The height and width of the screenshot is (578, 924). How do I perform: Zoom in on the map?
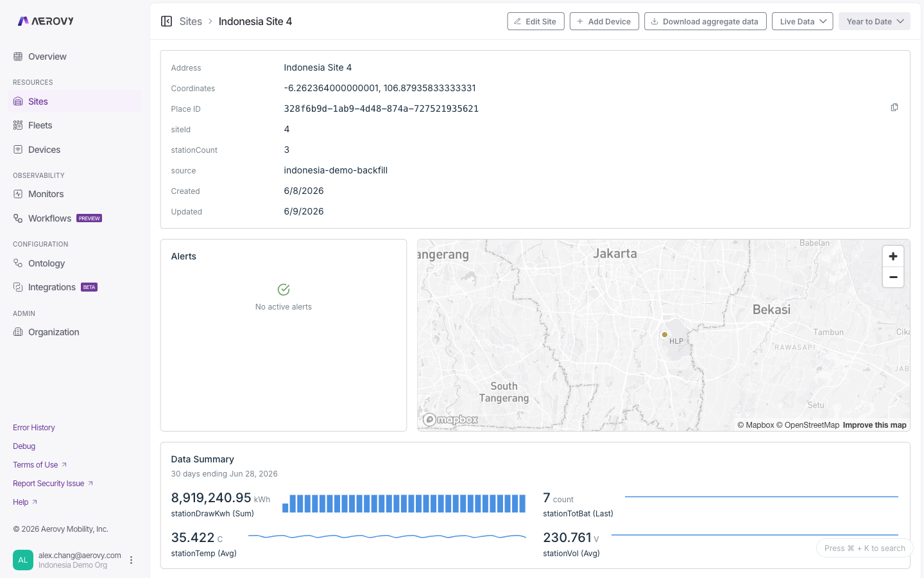pos(893,256)
